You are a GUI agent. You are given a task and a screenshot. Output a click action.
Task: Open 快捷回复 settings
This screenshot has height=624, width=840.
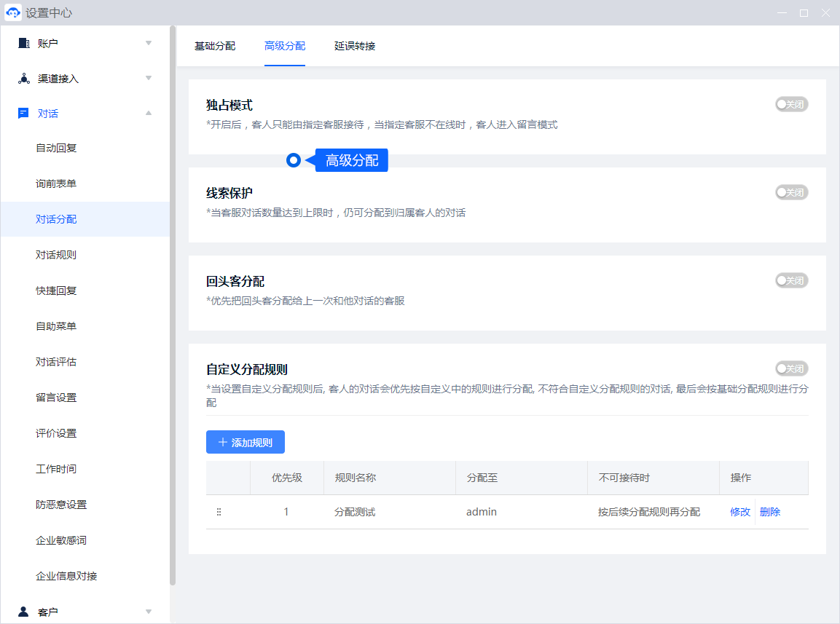click(55, 291)
